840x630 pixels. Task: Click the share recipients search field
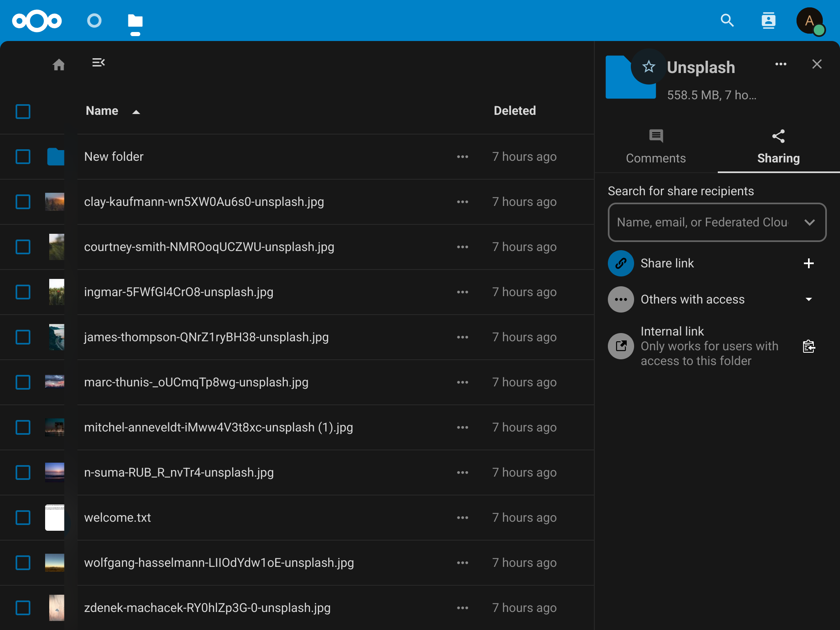702,222
